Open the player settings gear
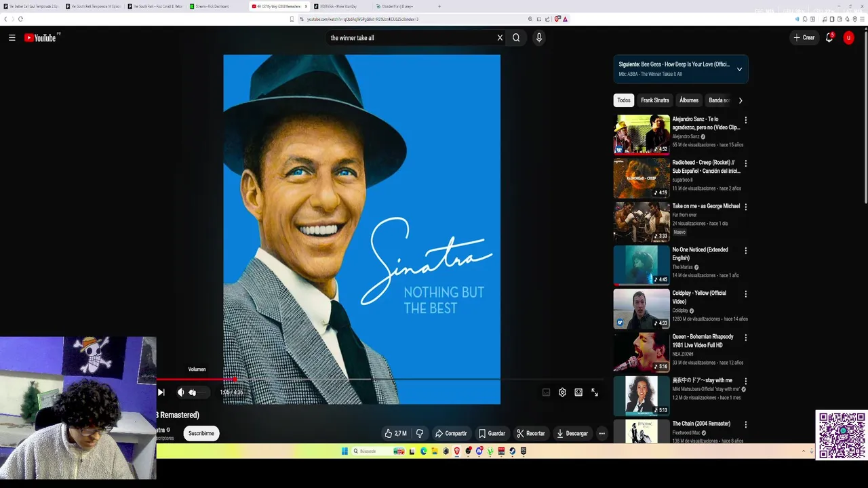The image size is (868, 488). (x=562, y=392)
